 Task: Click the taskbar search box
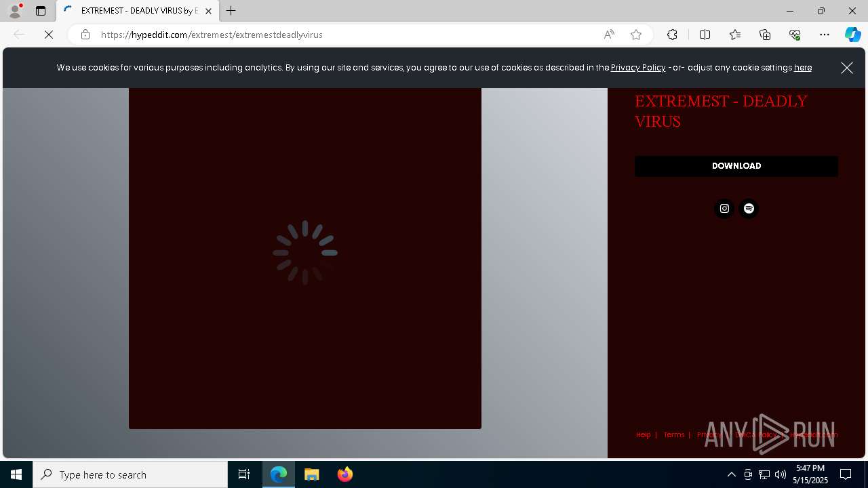pyautogui.click(x=130, y=474)
